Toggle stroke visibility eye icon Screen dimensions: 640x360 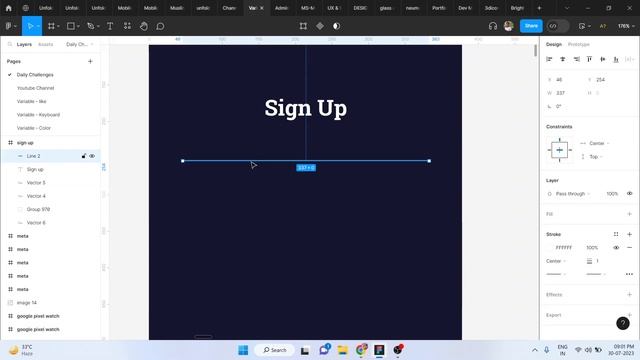coord(616,248)
